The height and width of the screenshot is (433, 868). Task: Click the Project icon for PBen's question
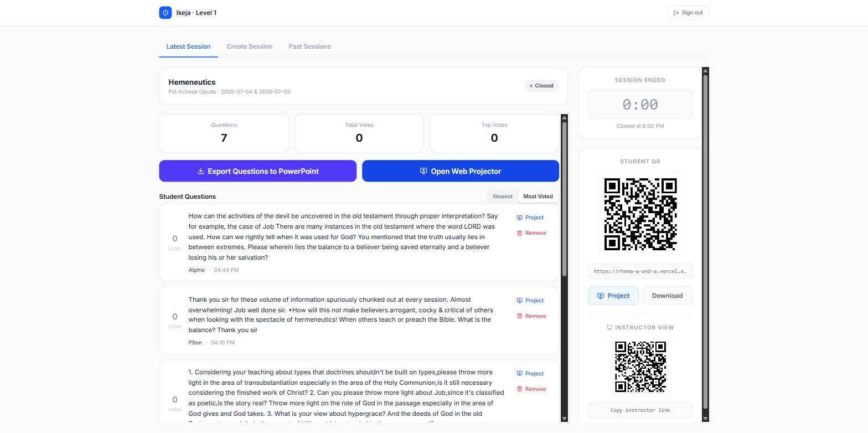point(519,301)
